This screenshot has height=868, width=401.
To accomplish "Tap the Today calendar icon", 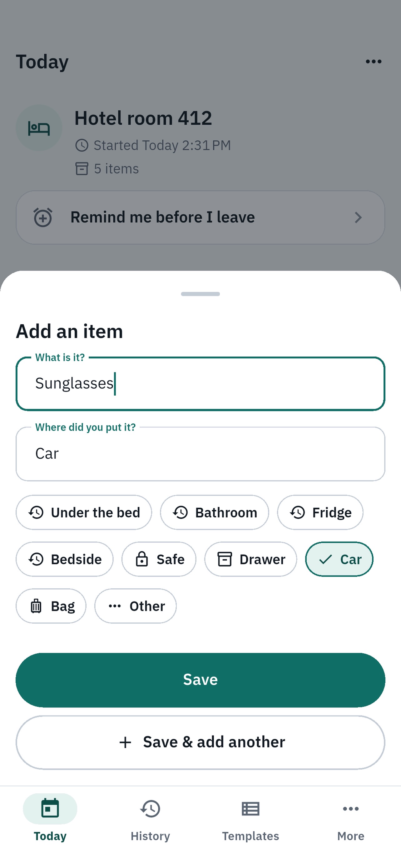I will 50,809.
